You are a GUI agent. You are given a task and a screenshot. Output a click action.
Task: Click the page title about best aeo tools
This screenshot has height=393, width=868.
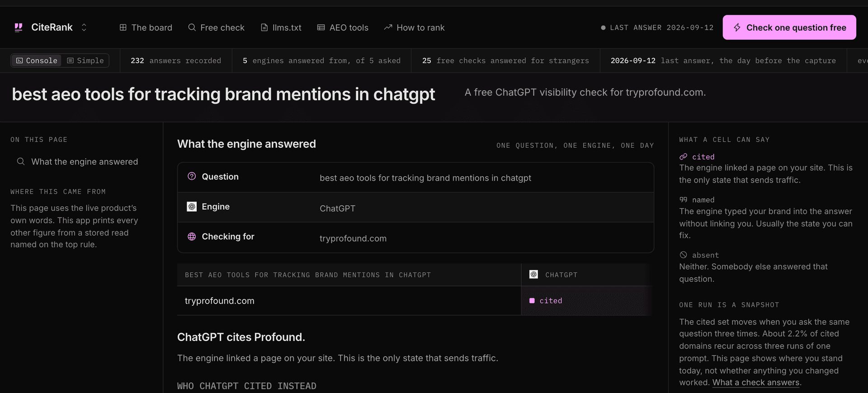coord(223,94)
